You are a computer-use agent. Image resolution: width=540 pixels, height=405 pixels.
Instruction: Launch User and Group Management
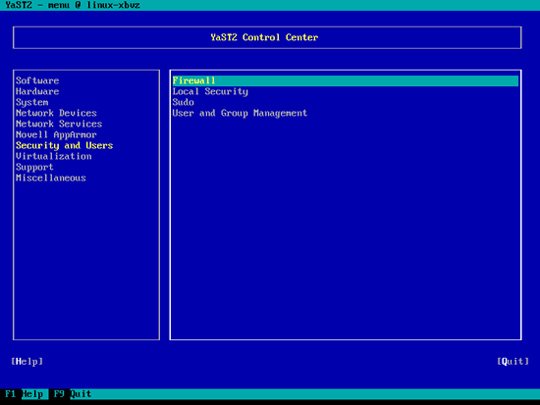pyautogui.click(x=240, y=113)
